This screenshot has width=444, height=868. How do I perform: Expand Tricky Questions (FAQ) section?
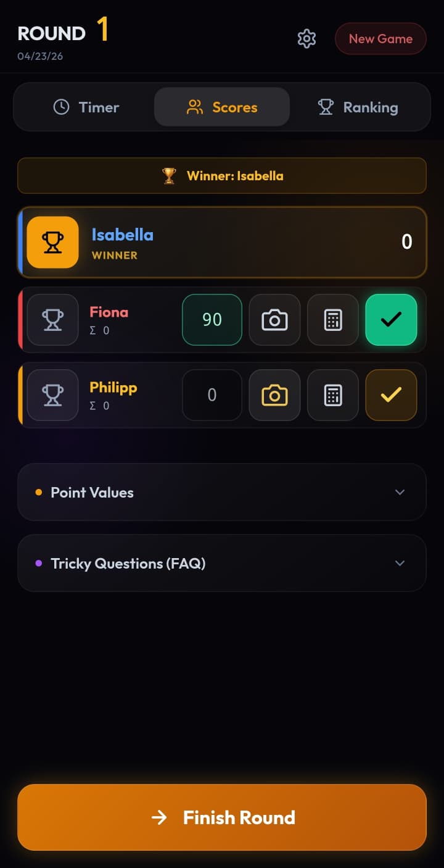tap(128, 564)
